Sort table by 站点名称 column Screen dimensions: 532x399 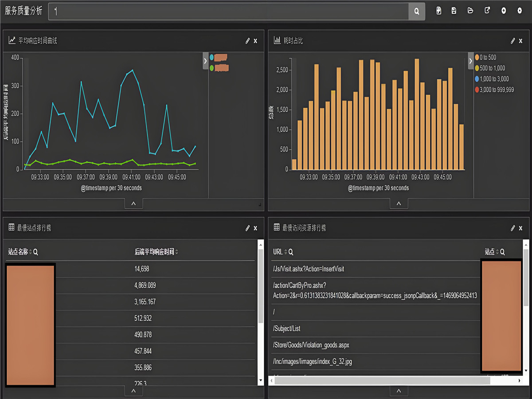tap(31, 252)
